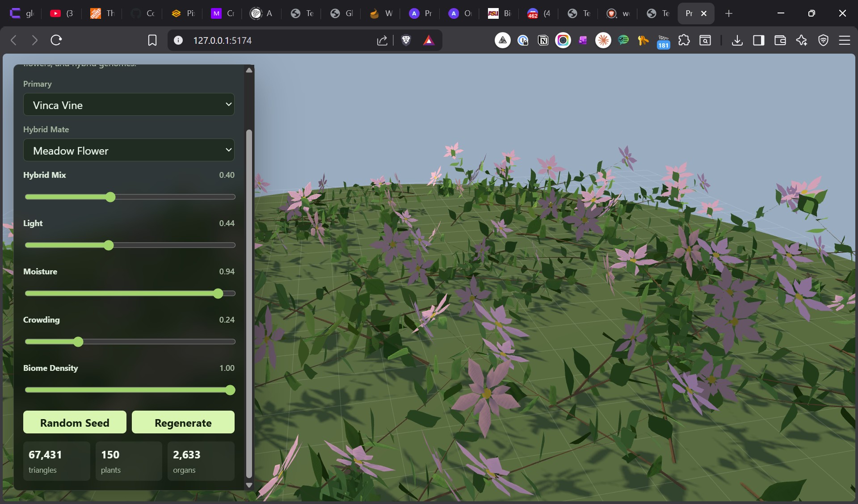The width and height of the screenshot is (858, 504).
Task: Click the address bar URL 127.0.0.1:5174
Action: pos(223,40)
